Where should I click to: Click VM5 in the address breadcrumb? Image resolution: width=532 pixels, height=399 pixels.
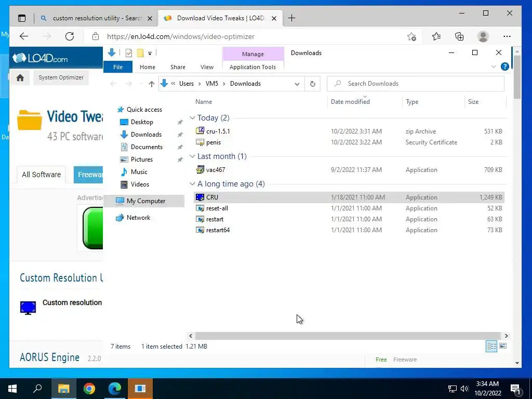coord(212,84)
